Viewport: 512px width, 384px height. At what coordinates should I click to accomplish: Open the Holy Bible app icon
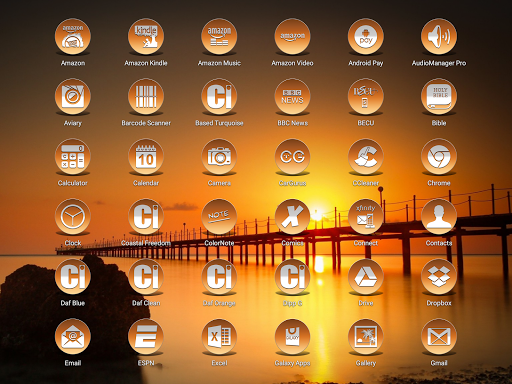click(439, 97)
